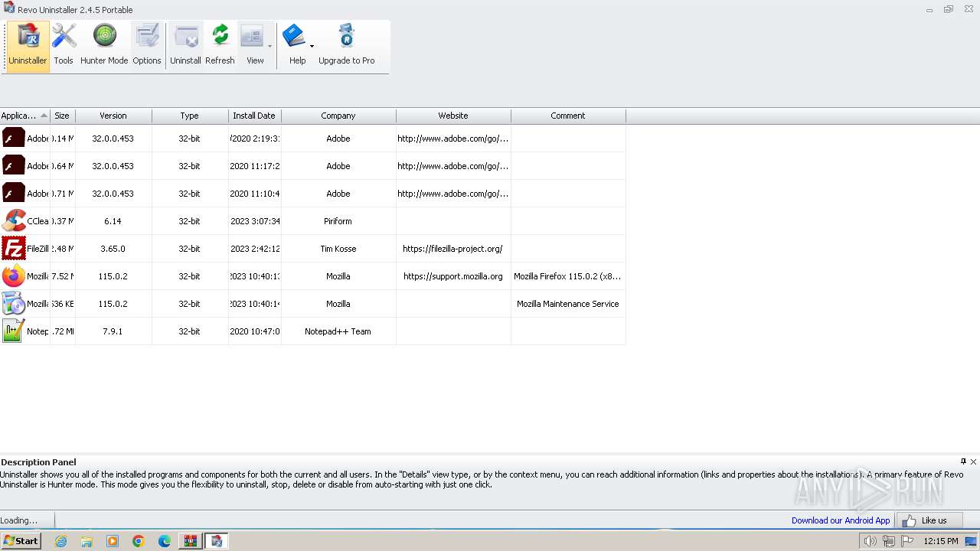Select the Notepad++ application icon

tap(14, 331)
